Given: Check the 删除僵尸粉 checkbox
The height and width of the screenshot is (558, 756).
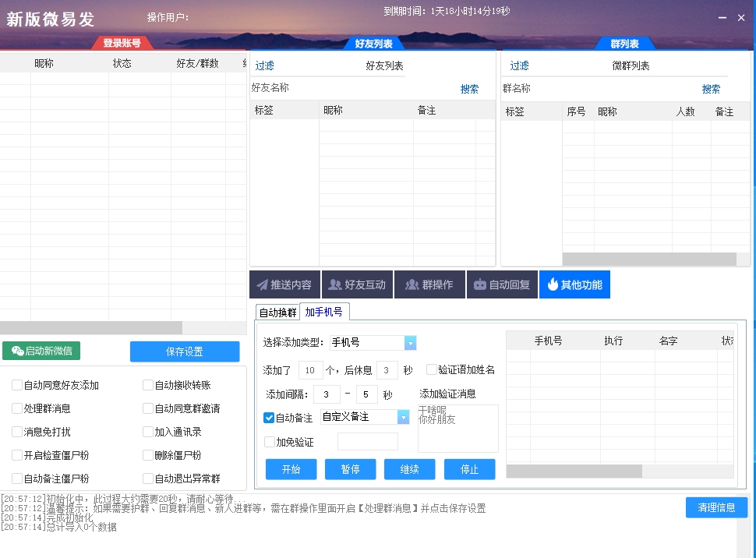Looking at the screenshot, I should coord(148,455).
